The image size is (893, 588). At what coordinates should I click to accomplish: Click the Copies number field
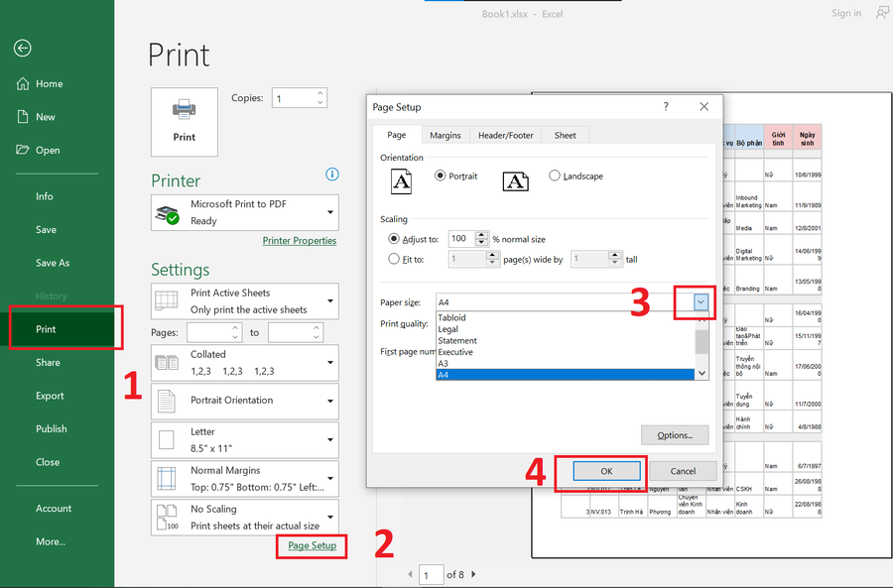(294, 98)
